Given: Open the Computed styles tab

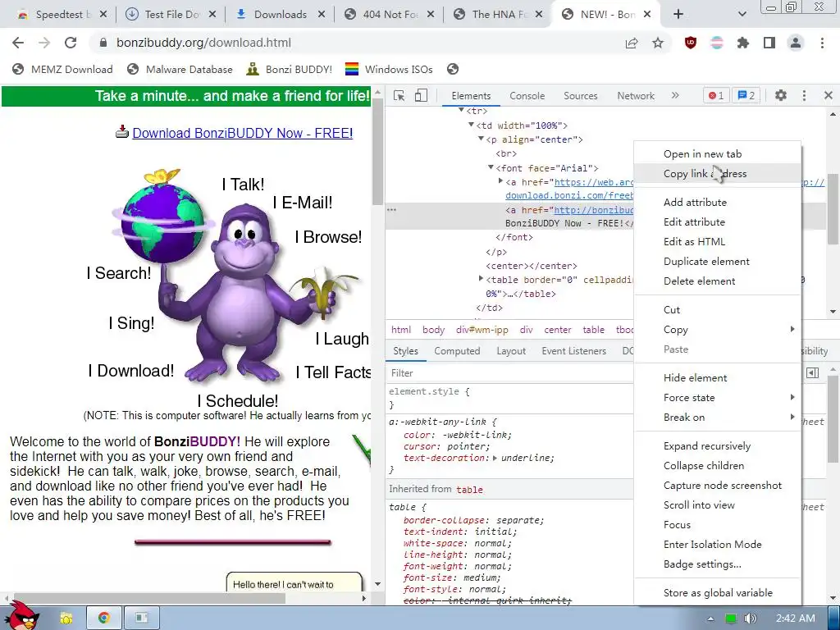Looking at the screenshot, I should 457,351.
